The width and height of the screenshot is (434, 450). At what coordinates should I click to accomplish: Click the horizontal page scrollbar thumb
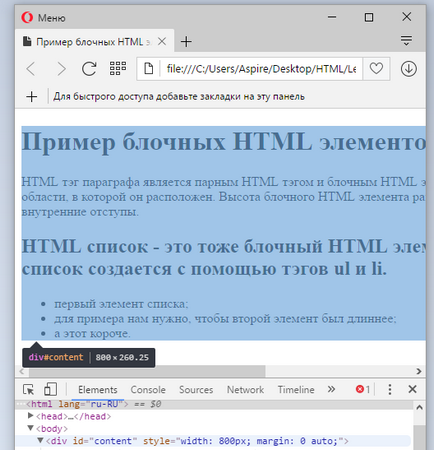tap(147, 371)
